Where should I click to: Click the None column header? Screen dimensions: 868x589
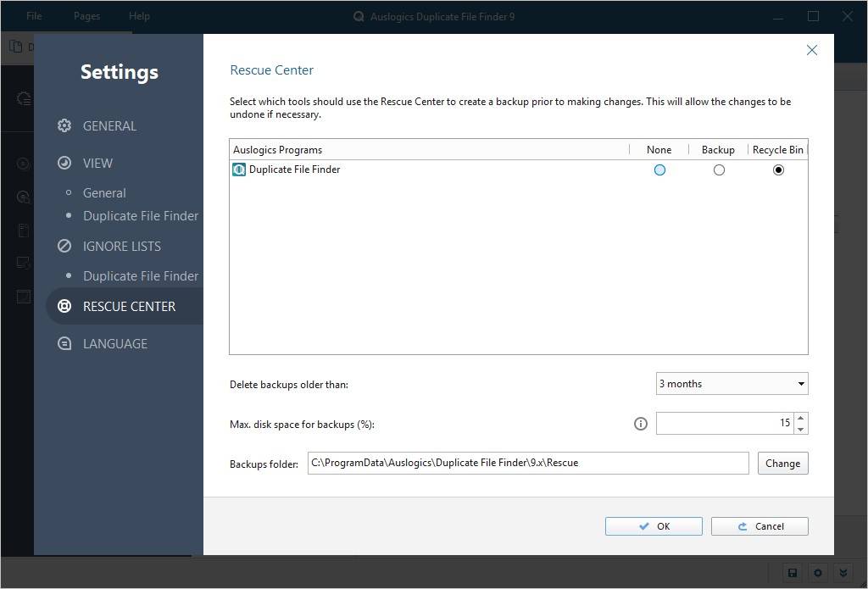[x=659, y=149]
